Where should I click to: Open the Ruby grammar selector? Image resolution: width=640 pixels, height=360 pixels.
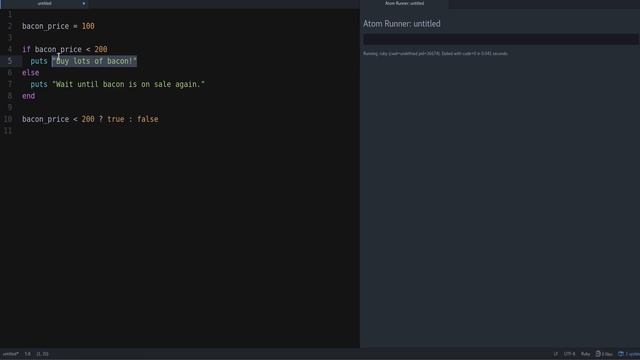click(586, 354)
